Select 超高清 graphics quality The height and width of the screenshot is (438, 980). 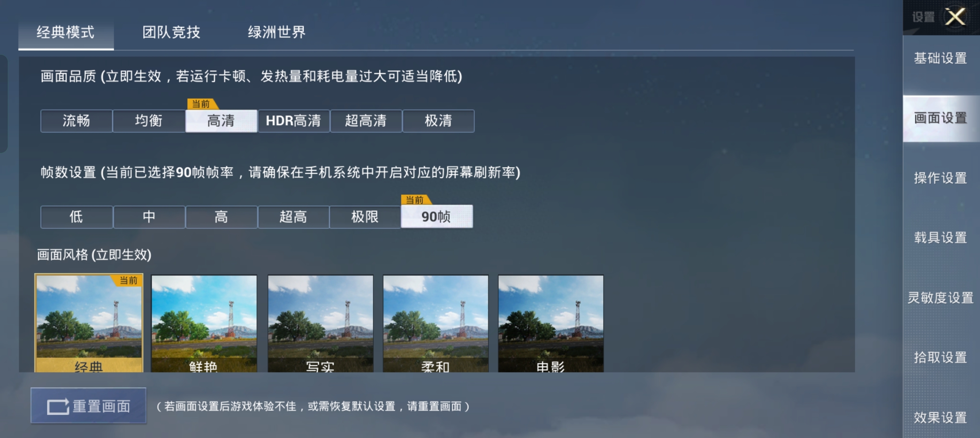366,121
